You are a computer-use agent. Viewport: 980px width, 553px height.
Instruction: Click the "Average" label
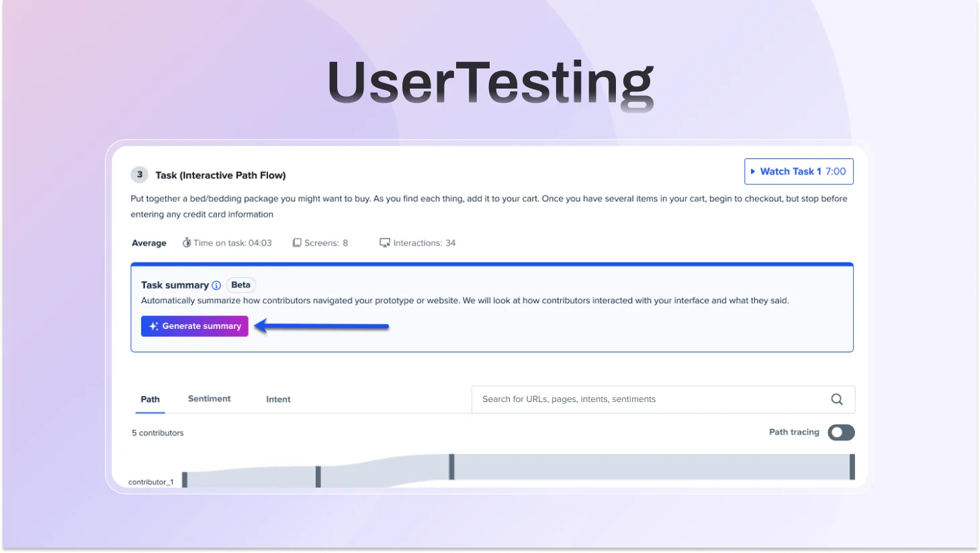149,243
